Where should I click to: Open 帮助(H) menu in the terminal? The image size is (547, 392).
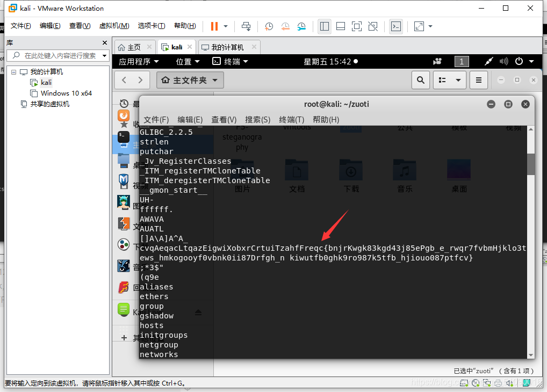[x=326, y=120]
